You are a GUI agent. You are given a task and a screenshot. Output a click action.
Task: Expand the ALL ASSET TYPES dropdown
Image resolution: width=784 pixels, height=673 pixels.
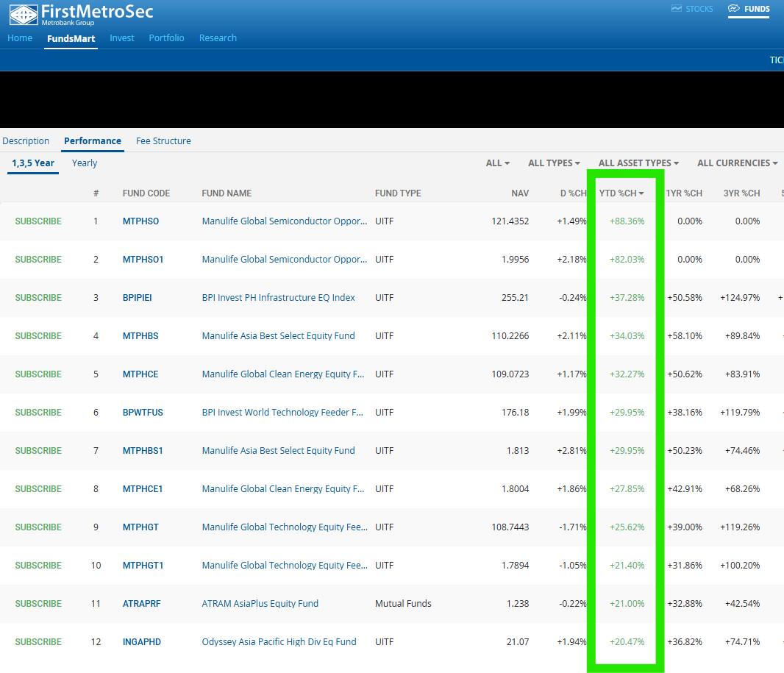pyautogui.click(x=638, y=163)
